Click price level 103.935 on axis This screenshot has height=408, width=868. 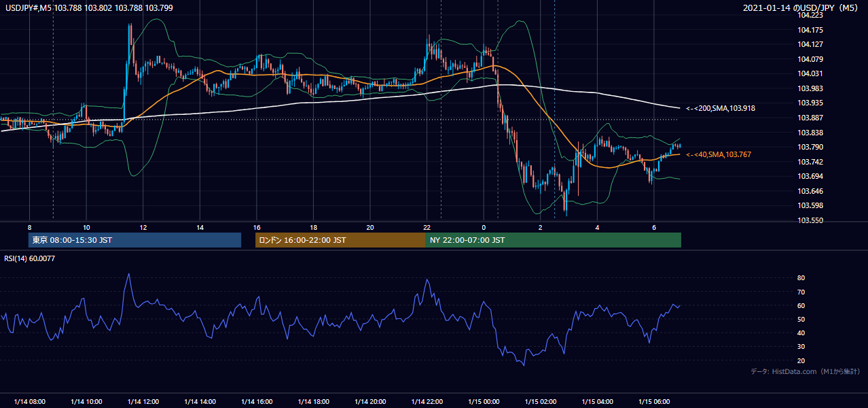click(x=811, y=103)
